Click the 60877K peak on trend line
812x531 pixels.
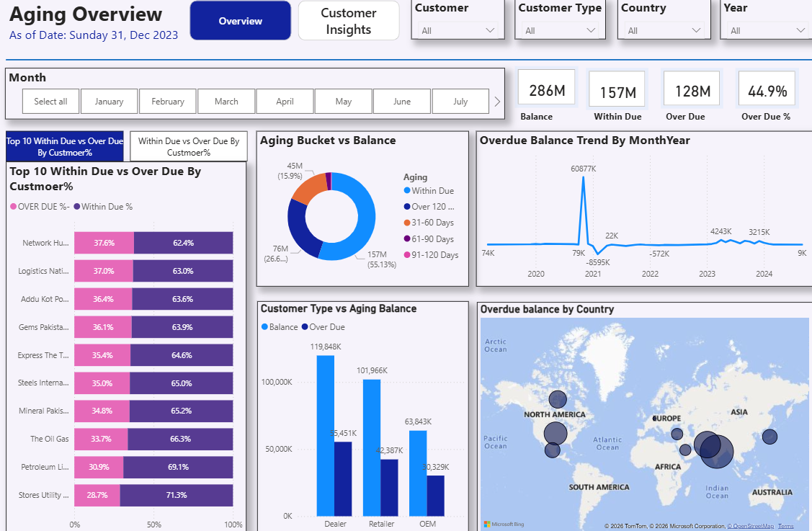(584, 177)
